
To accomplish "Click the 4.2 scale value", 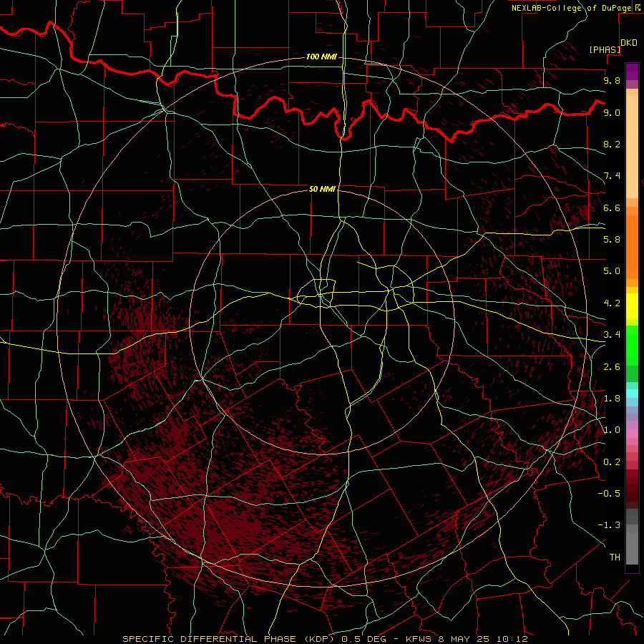I will tap(612, 303).
